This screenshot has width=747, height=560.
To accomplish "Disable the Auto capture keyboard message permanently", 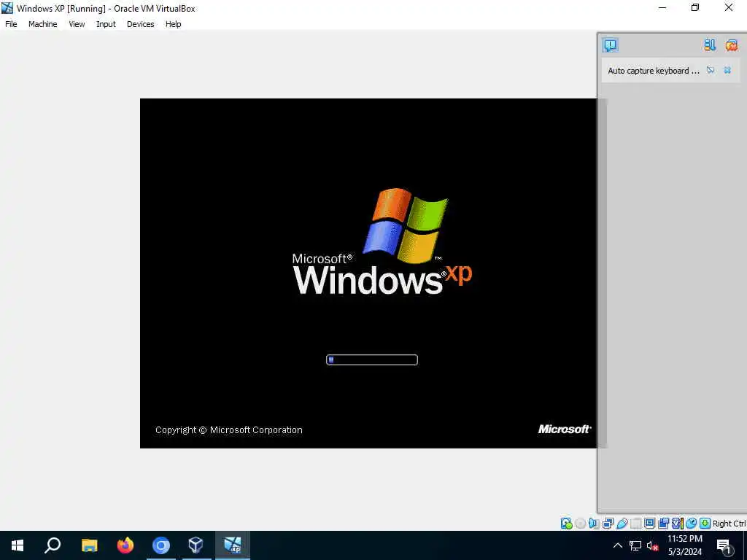I will point(711,71).
